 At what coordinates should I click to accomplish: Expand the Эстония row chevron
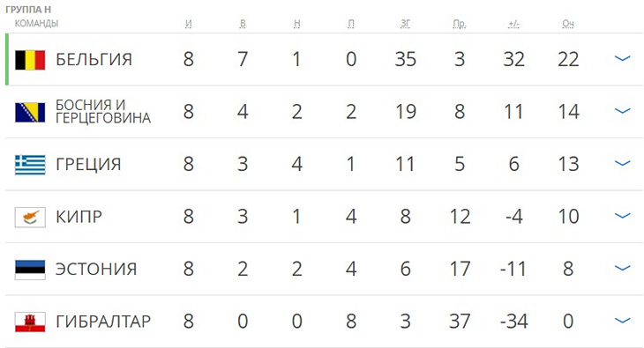click(x=622, y=268)
